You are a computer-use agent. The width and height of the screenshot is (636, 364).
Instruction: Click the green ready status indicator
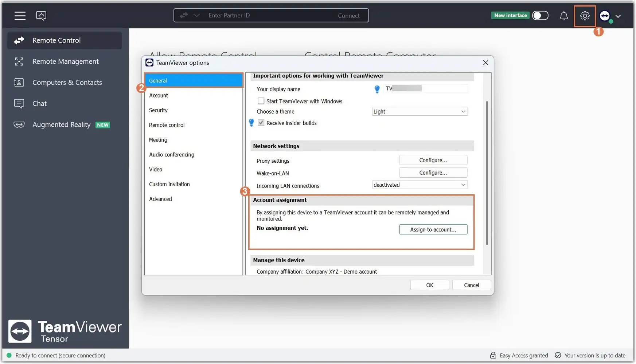[9, 355]
